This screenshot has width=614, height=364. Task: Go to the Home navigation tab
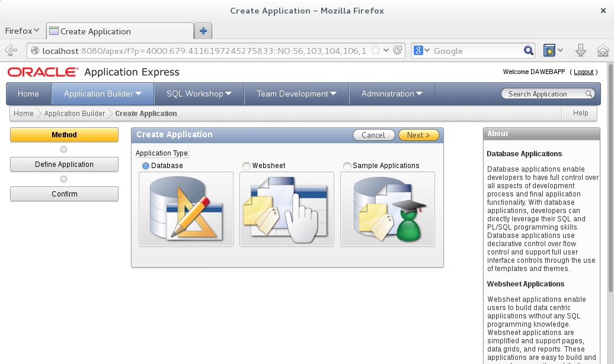(28, 94)
